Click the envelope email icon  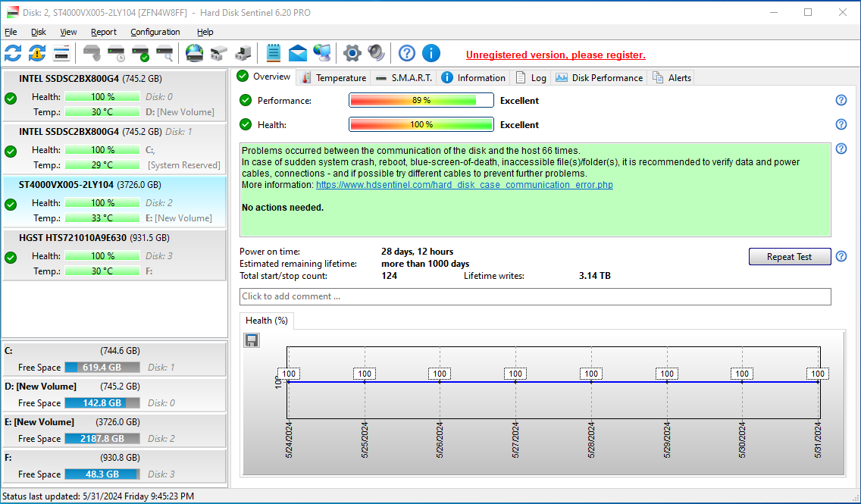(298, 53)
